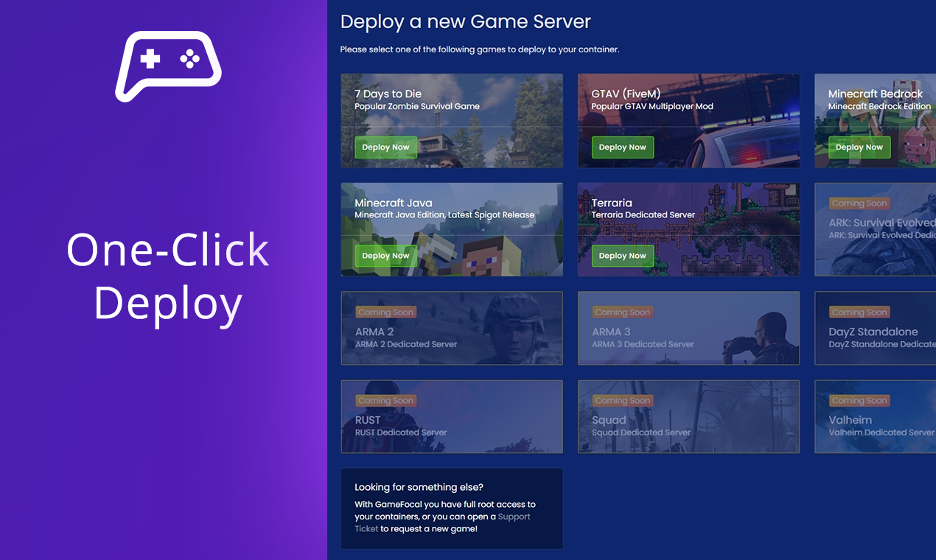This screenshot has height=560, width=936.
Task: Deploy the Minecraft Java server
Action: (x=386, y=256)
